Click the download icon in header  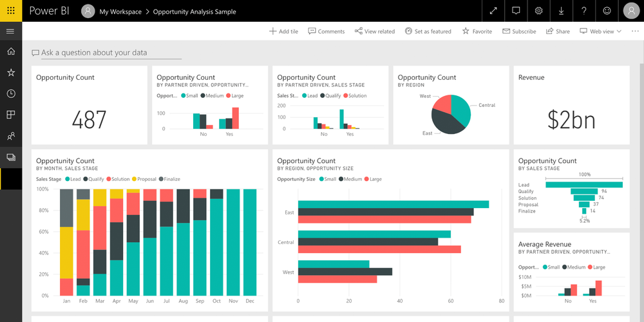point(561,11)
